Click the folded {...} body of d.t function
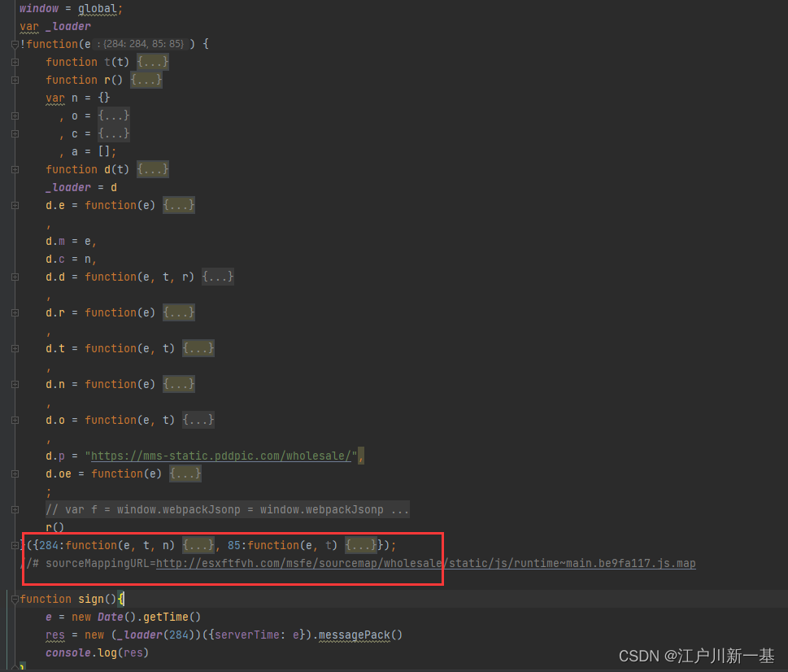 [198, 349]
